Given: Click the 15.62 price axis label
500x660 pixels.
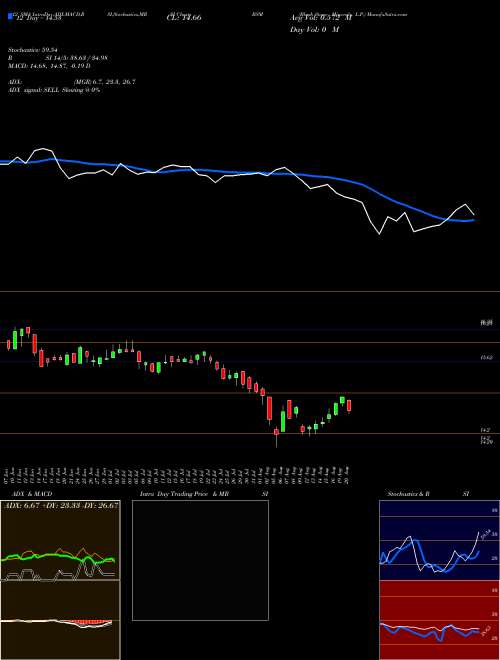Looking at the screenshot, I should 487,358.
